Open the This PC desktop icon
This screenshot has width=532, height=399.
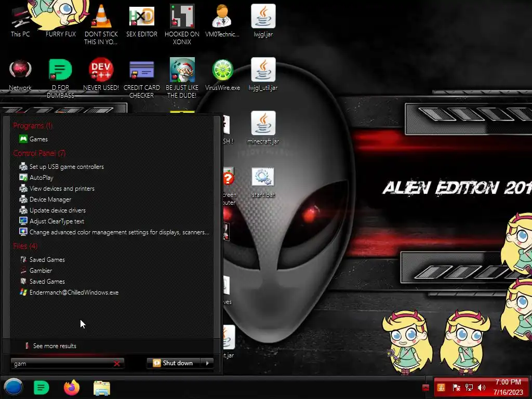tap(20, 20)
